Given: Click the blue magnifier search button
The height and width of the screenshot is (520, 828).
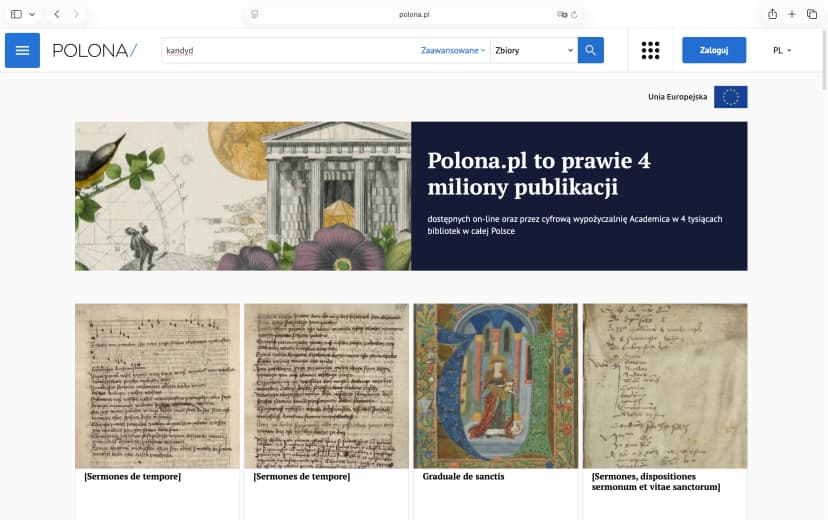Looking at the screenshot, I should 590,50.
